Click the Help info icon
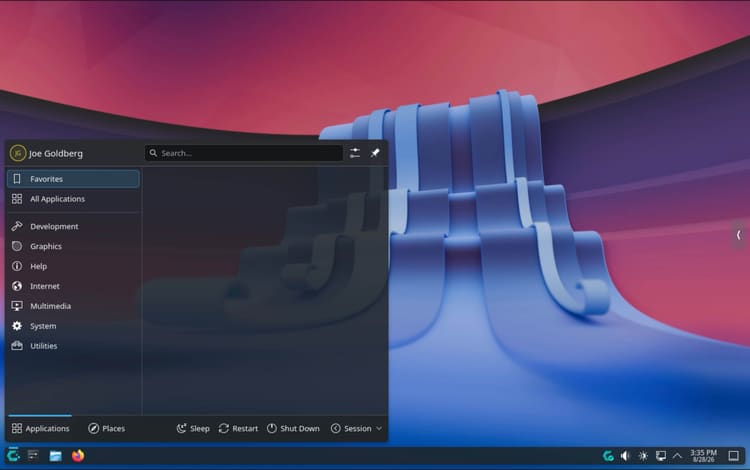Viewport: 750px width, 470px height. pyautogui.click(x=17, y=266)
